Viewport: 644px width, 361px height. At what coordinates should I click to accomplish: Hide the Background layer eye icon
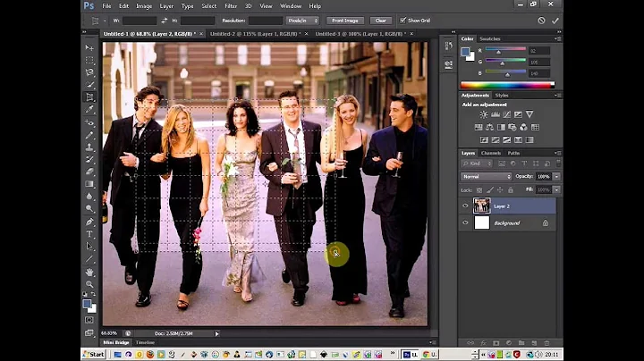(x=465, y=222)
